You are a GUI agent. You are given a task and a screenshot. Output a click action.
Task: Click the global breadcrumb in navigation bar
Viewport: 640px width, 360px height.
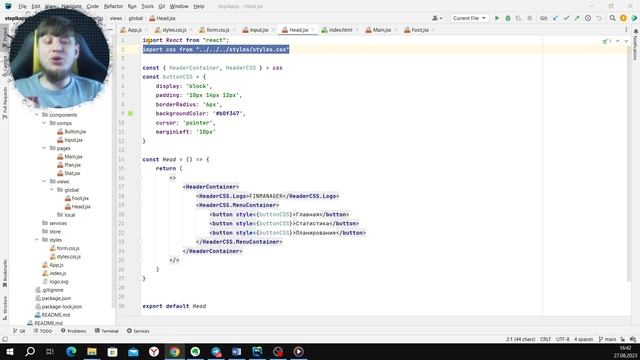click(136, 18)
